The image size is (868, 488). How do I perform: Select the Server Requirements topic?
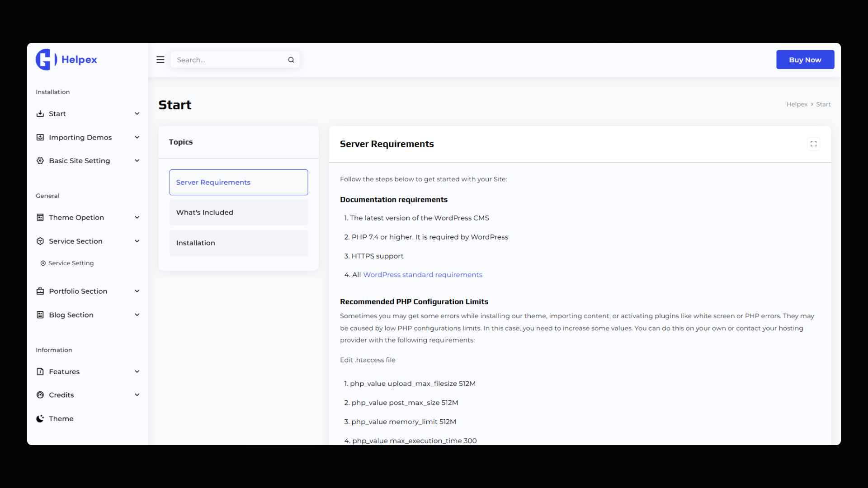(x=239, y=182)
